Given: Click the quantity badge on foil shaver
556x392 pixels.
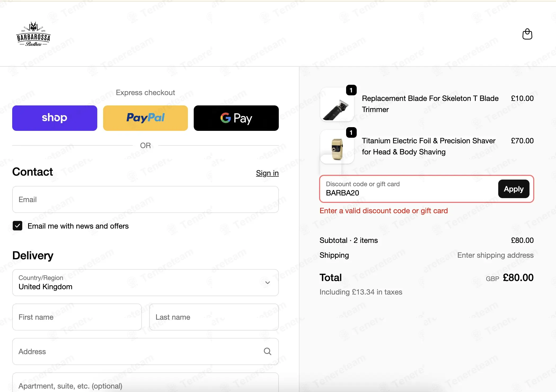Looking at the screenshot, I should (351, 133).
